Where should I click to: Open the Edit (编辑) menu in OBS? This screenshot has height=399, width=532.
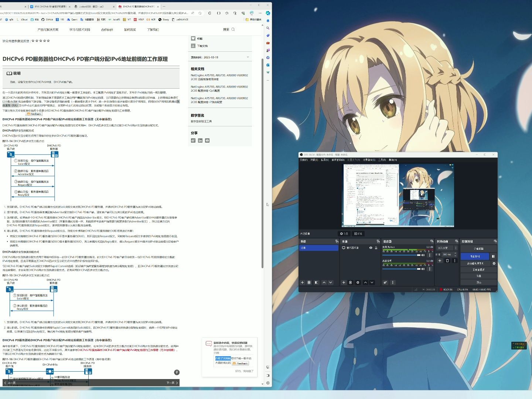314,160
